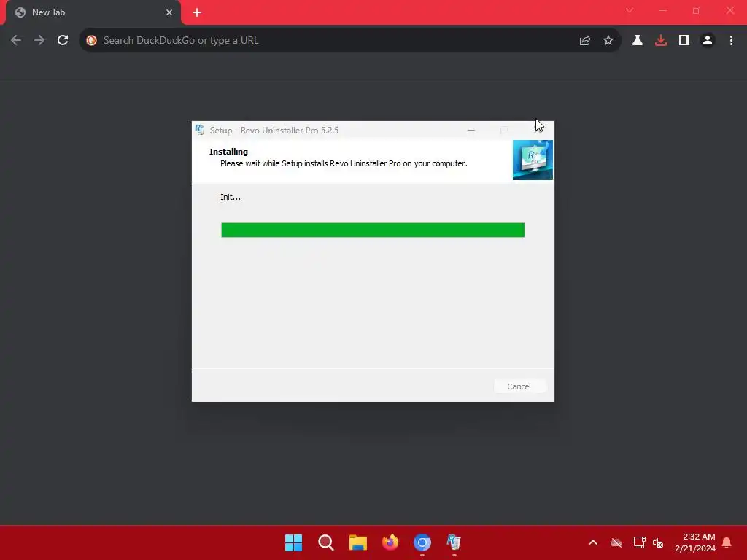747x560 pixels.
Task: Close the New Tab tab
Action: [169, 12]
